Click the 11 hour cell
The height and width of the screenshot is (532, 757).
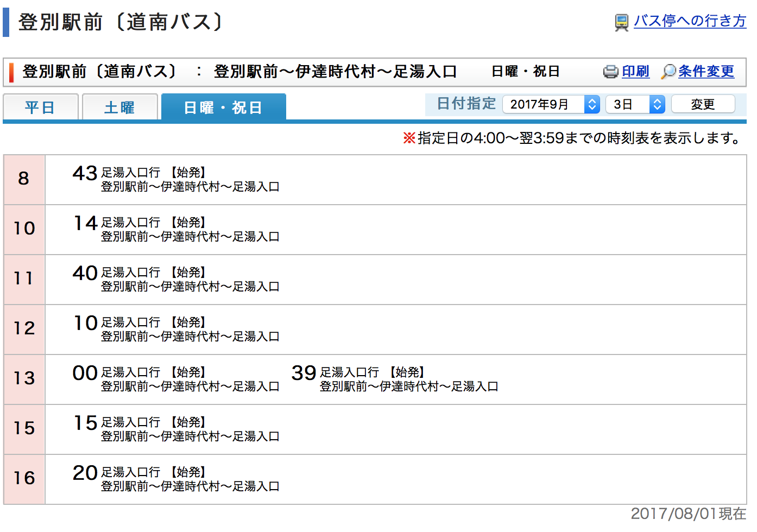24,279
